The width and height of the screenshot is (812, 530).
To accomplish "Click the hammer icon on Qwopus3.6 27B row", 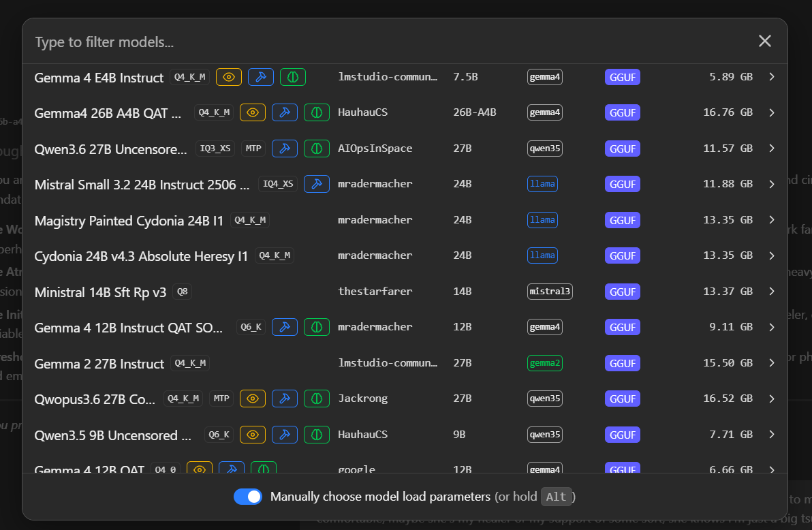I will (x=285, y=399).
